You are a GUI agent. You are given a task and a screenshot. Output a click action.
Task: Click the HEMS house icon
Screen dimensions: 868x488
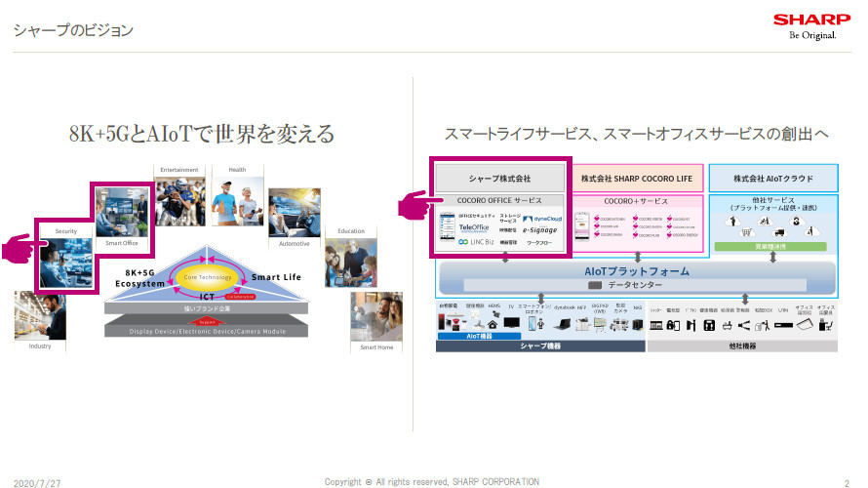(x=493, y=324)
